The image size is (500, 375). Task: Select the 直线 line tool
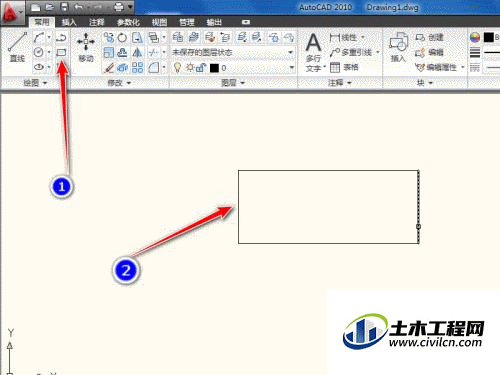[x=17, y=47]
